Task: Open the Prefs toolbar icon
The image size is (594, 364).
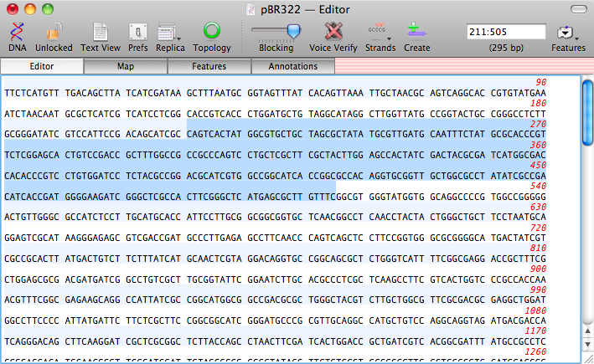Action: (x=138, y=32)
